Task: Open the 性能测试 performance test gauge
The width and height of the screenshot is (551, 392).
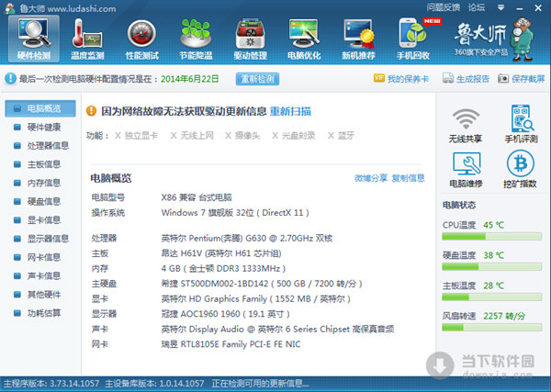Action: click(142, 39)
